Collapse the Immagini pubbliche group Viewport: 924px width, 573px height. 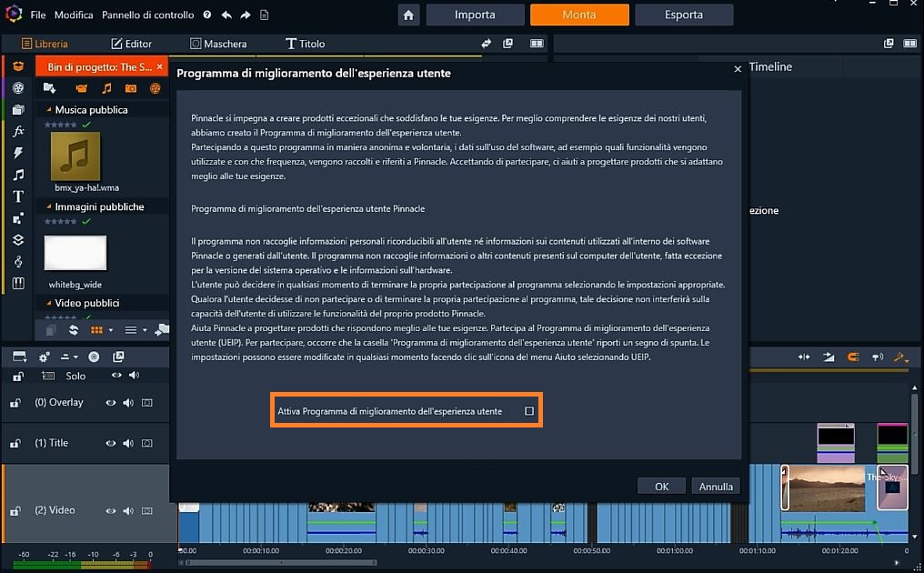[49, 207]
